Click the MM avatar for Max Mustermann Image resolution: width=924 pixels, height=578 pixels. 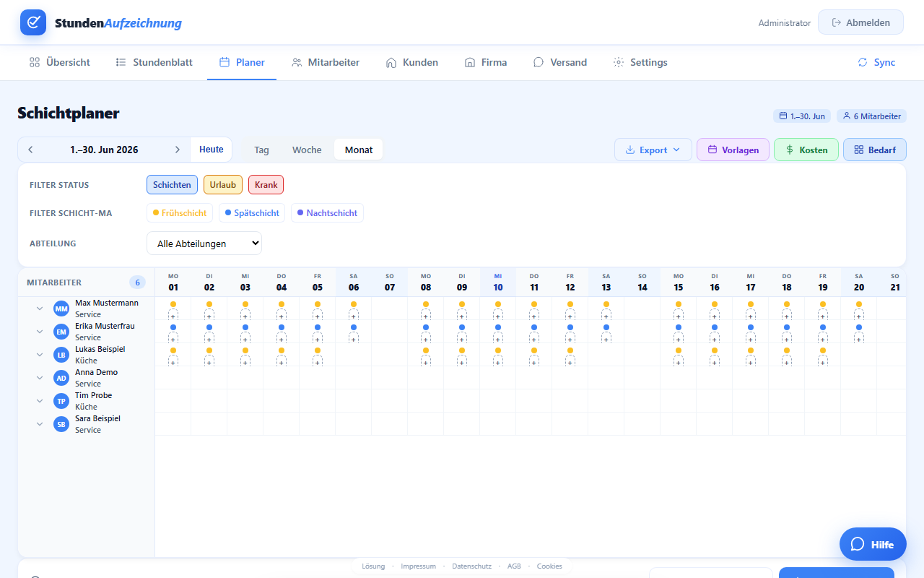point(61,309)
